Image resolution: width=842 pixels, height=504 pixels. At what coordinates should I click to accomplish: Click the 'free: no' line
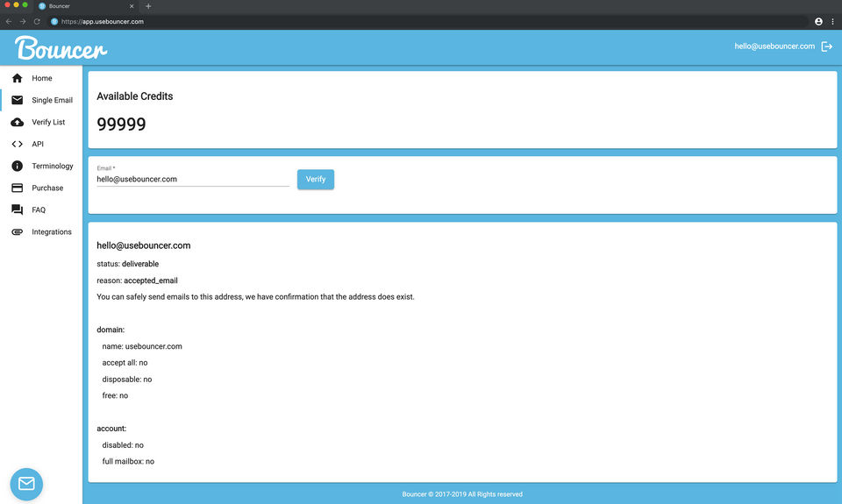pyautogui.click(x=115, y=395)
